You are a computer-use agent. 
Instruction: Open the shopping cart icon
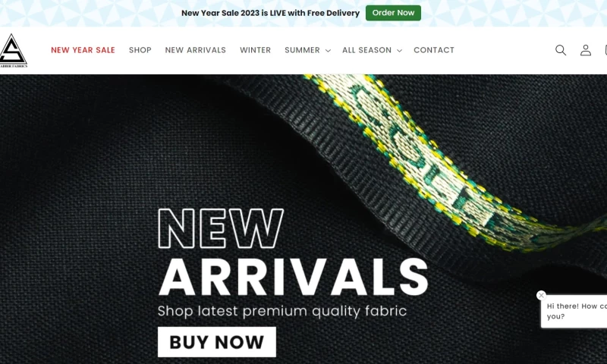pos(605,50)
